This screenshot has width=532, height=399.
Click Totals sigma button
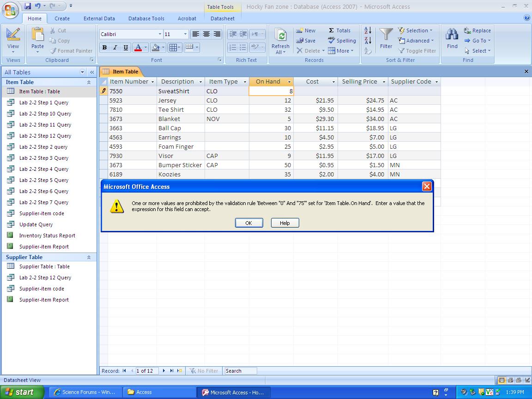point(339,30)
